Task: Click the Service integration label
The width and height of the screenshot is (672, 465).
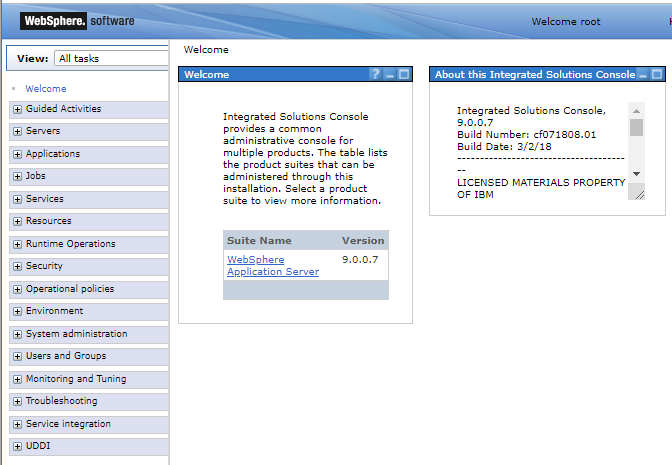Action: click(68, 424)
